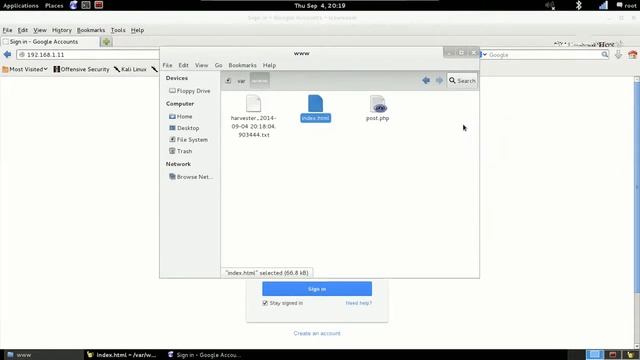Launch terminal from top panel icon
The width and height of the screenshot is (640, 360).
point(86,5)
